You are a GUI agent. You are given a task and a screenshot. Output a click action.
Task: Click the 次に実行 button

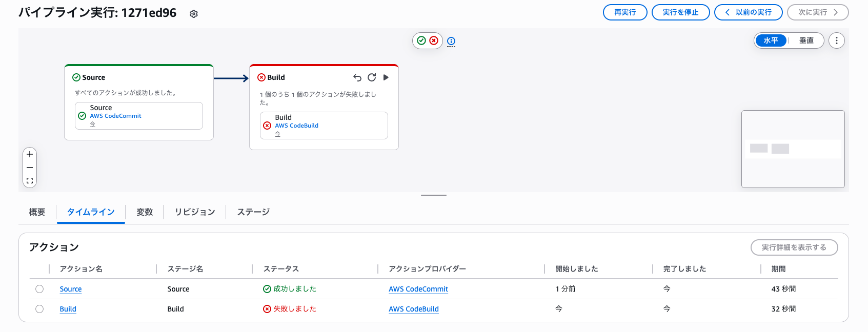coord(818,12)
